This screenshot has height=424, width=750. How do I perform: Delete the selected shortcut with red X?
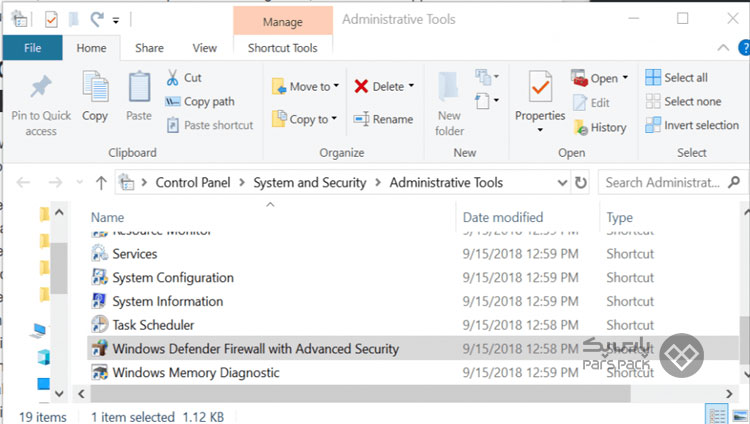coord(380,87)
